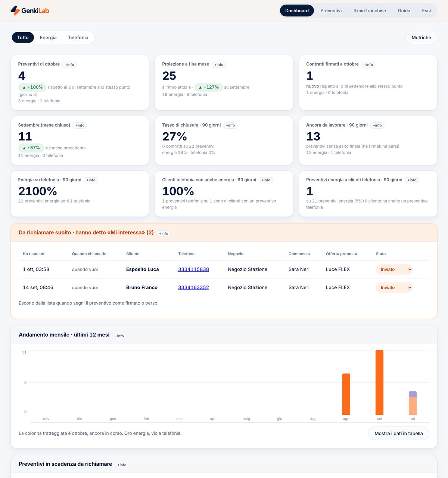Select the Telefonia filter
This screenshot has height=478, width=448.
pyautogui.click(x=78, y=37)
